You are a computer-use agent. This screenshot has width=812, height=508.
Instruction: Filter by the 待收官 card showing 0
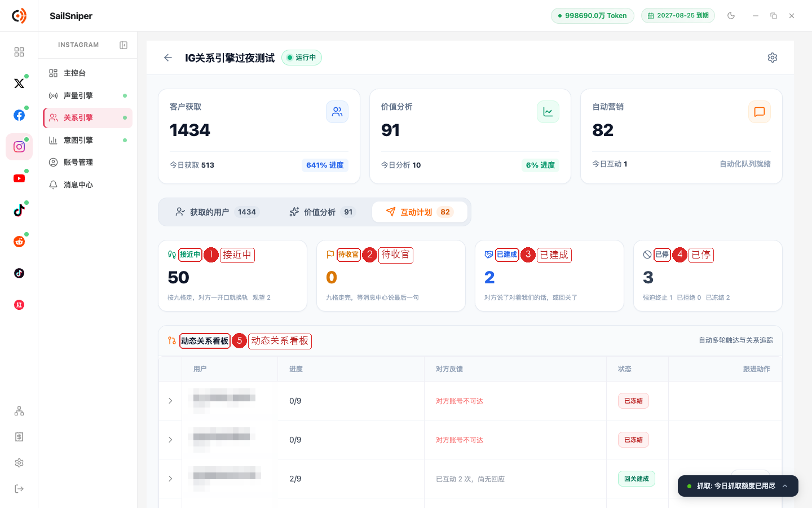391,275
